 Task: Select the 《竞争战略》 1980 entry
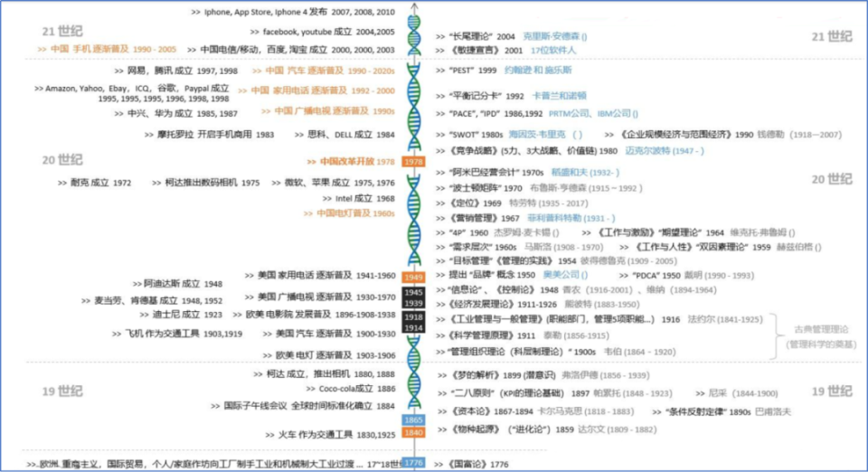570,150
